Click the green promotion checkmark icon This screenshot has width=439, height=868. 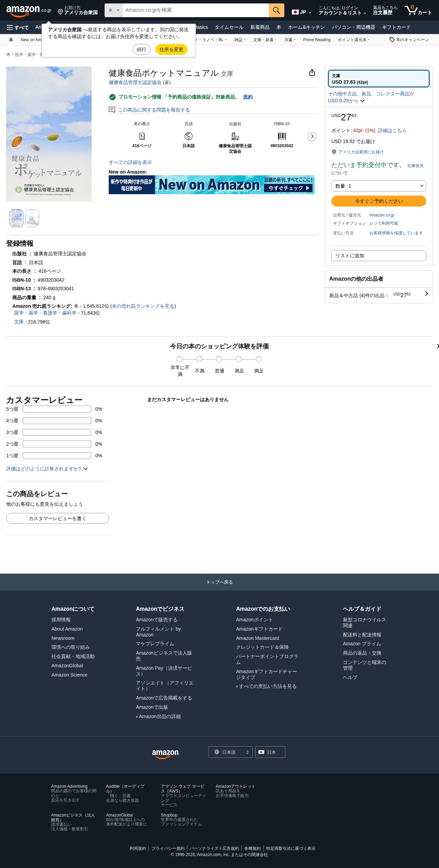pos(112,97)
